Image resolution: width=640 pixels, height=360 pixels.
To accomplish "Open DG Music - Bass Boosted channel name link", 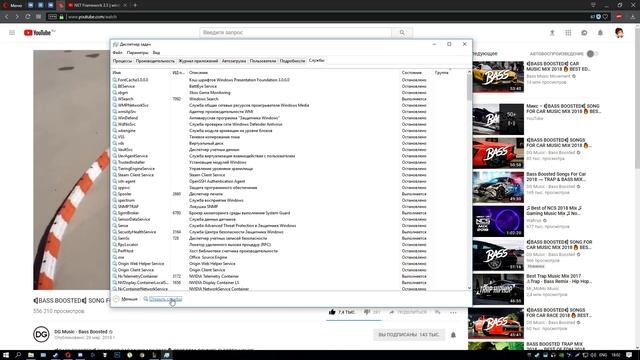I will click(x=81, y=331).
